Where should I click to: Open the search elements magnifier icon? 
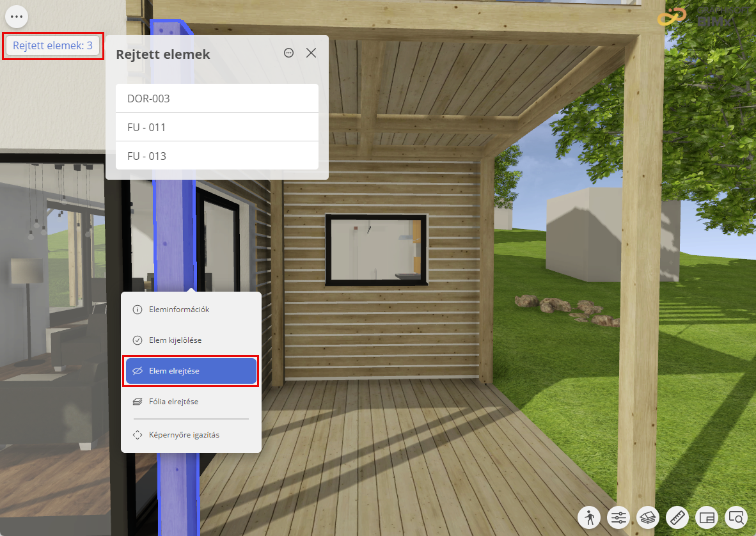736,517
